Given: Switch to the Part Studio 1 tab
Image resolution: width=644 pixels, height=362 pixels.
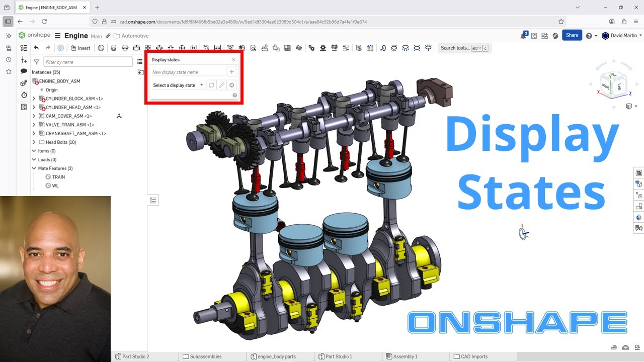Looking at the screenshot, I should tap(335, 356).
